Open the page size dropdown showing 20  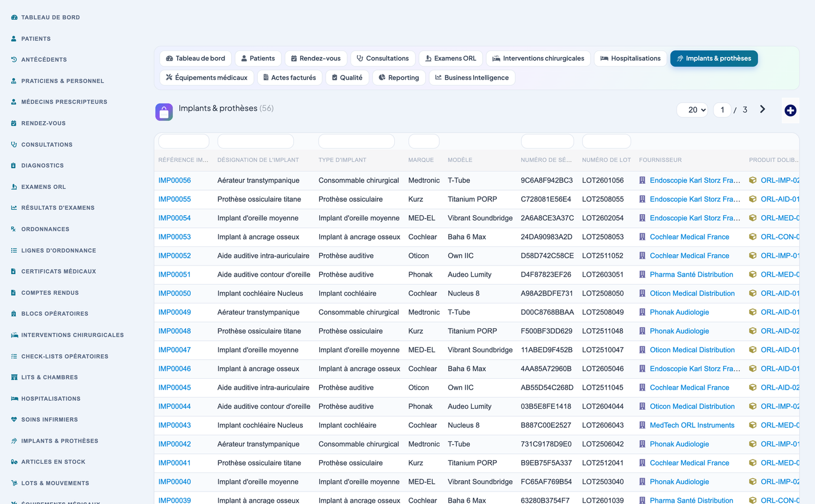pos(693,110)
